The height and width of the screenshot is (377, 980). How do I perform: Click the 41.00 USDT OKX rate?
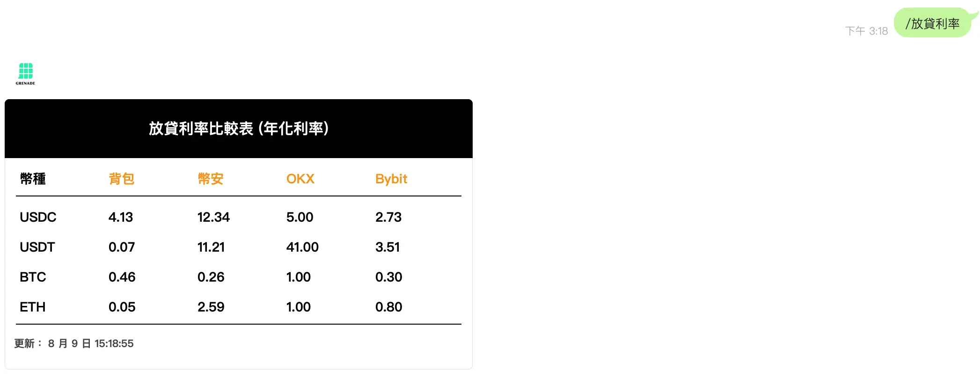coord(302,247)
